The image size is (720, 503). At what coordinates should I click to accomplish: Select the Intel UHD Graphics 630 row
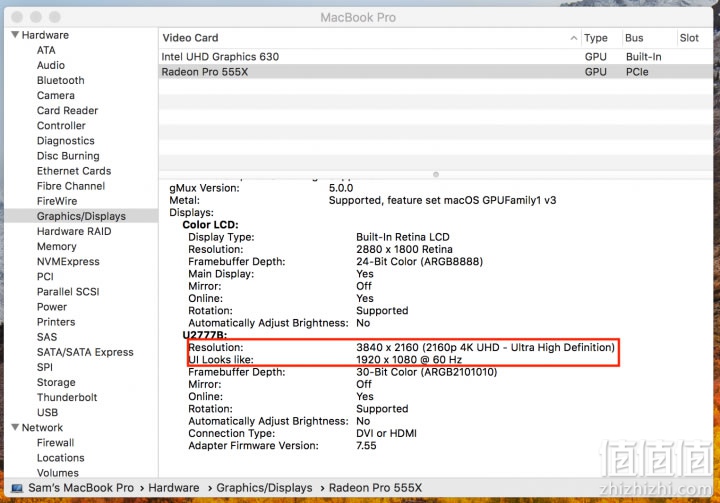436,57
